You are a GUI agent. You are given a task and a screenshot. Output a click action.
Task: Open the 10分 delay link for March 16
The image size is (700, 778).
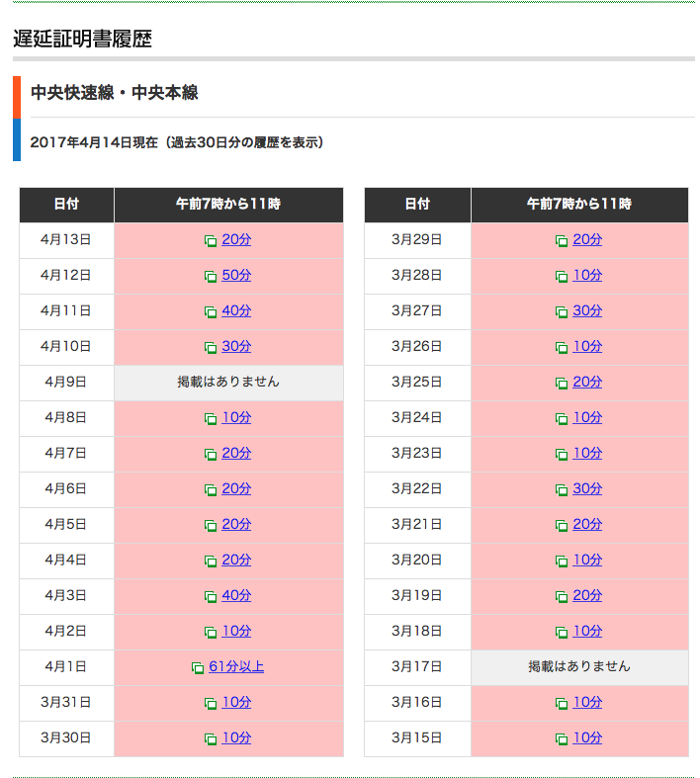pos(587,702)
